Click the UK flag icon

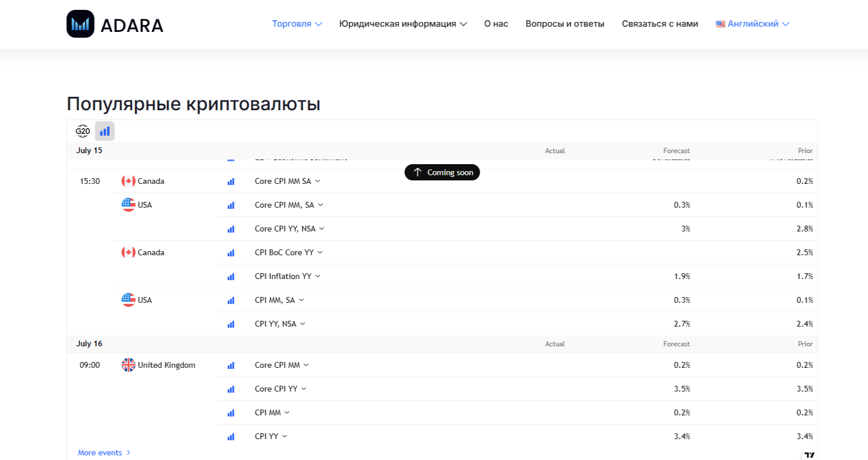[x=128, y=365]
